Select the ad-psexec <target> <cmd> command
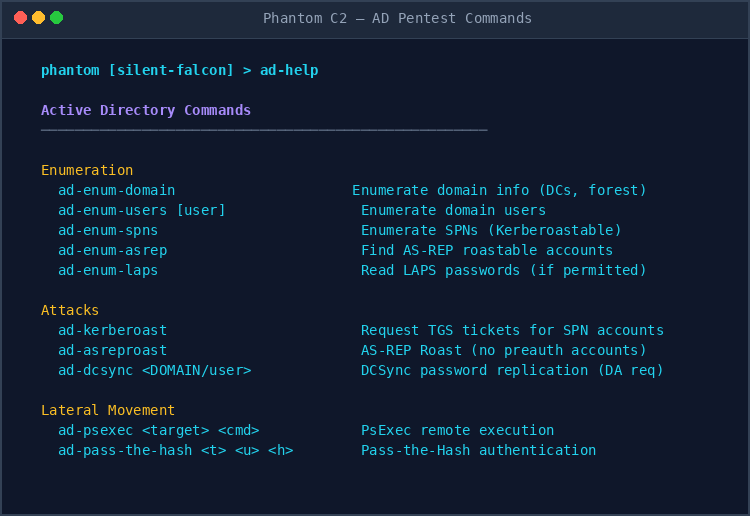Screen dimensions: 750x516 click(x=158, y=430)
